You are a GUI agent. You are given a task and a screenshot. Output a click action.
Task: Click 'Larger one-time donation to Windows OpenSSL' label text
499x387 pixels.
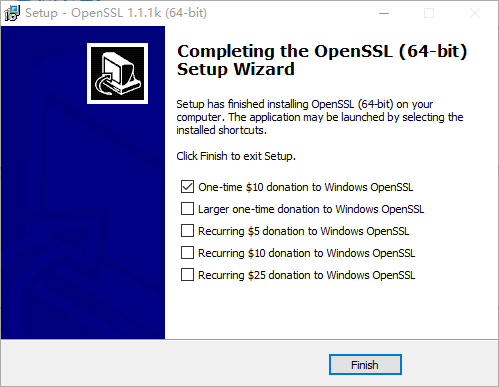311,209
